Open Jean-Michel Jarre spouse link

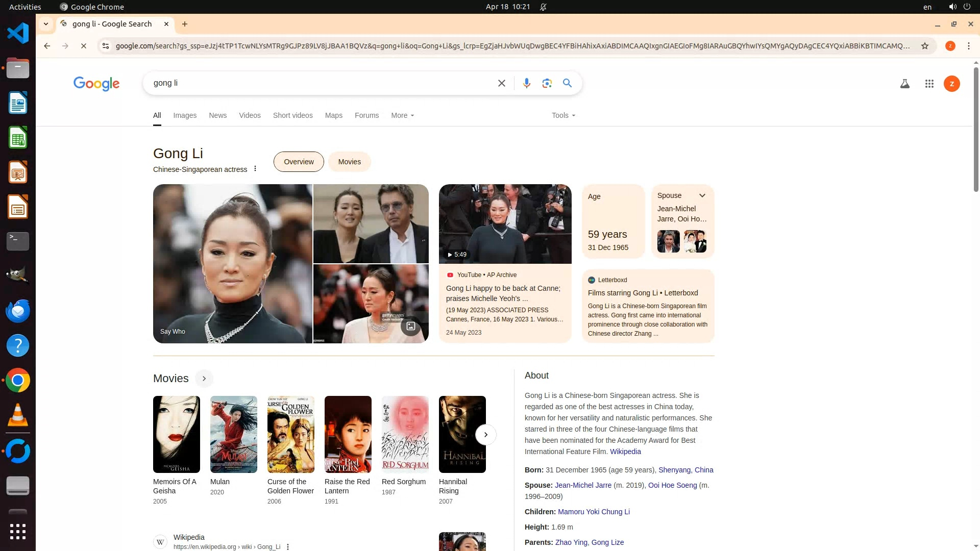[x=583, y=485]
